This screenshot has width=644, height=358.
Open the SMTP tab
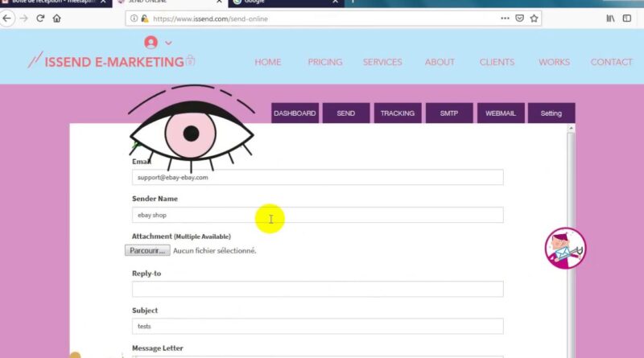pyautogui.click(x=449, y=113)
